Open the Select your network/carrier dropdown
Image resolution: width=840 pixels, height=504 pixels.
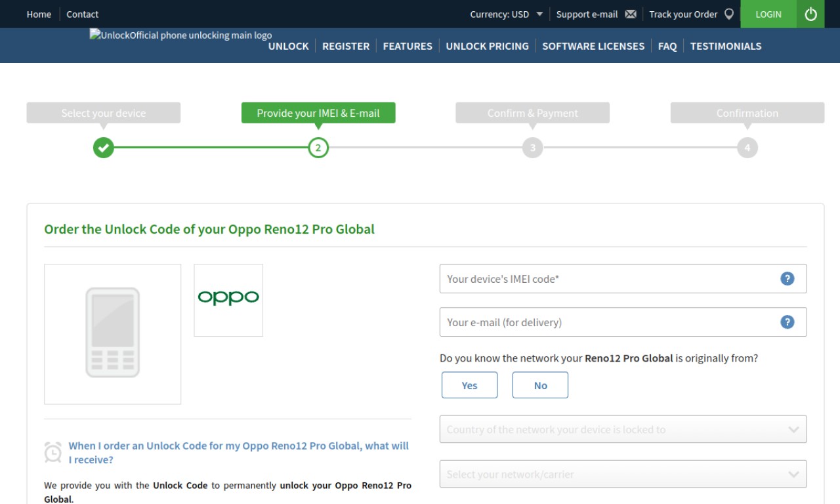[623, 474]
